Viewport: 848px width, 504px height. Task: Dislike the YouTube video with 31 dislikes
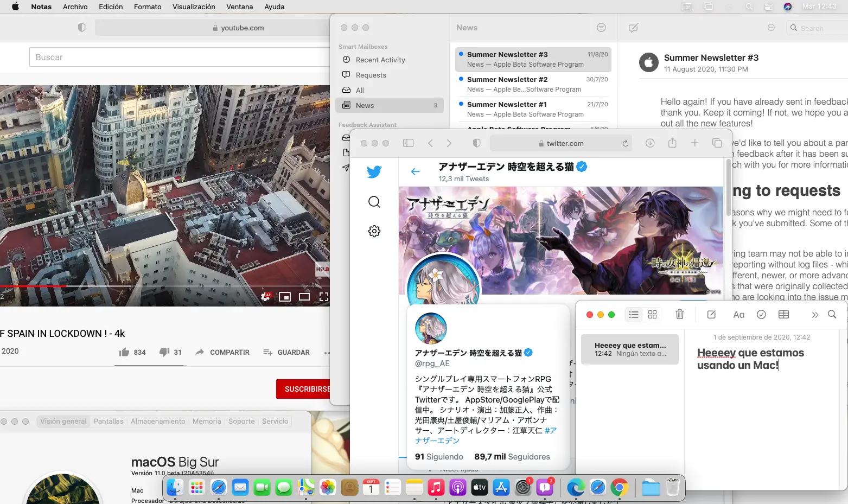pyautogui.click(x=170, y=352)
